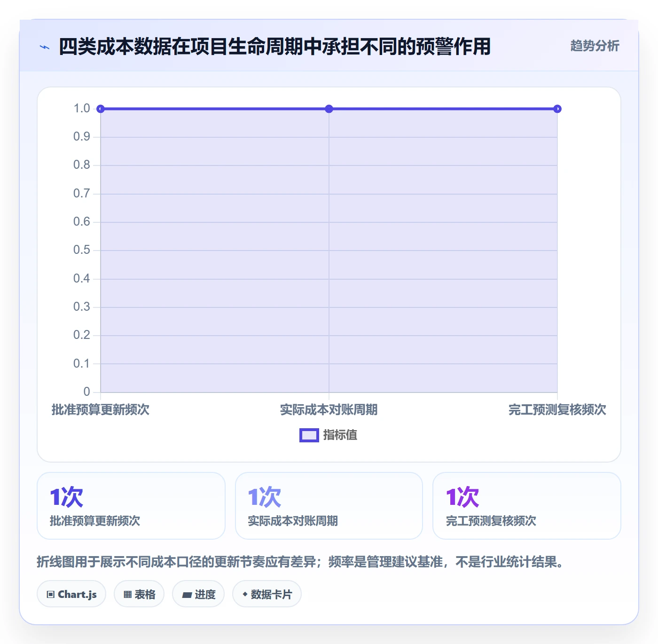Click the grid icon in 表格 chip

pos(127,595)
